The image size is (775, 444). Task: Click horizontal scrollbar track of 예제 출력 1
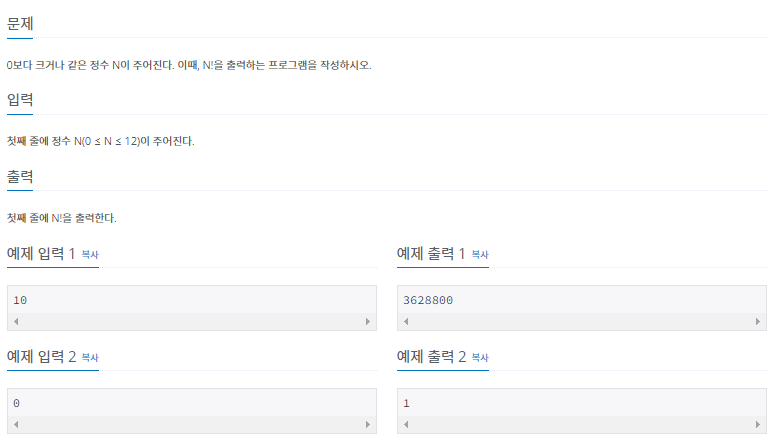[x=580, y=322]
